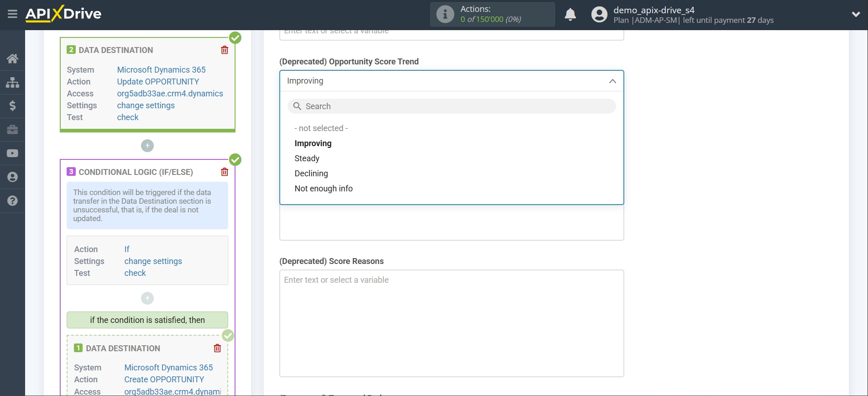Add a step after Data Destination 2

147,146
